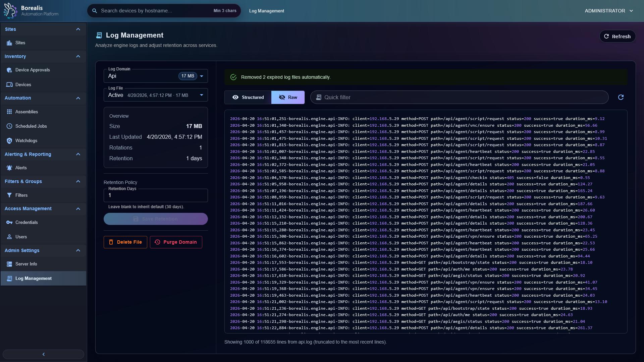This screenshot has height=362, width=644.
Task: Click the search magnifier icon
Action: pos(95,11)
